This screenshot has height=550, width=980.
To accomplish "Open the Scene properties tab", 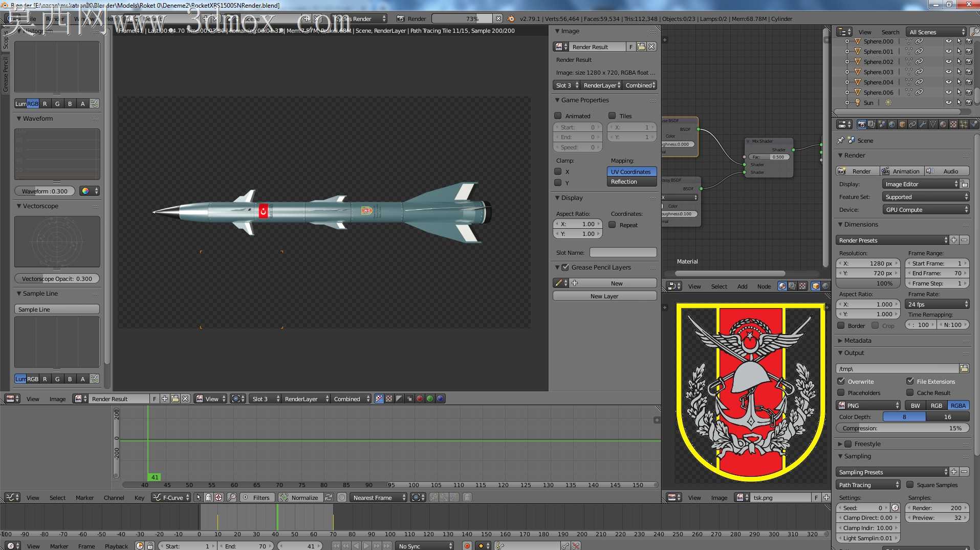I will tap(882, 124).
